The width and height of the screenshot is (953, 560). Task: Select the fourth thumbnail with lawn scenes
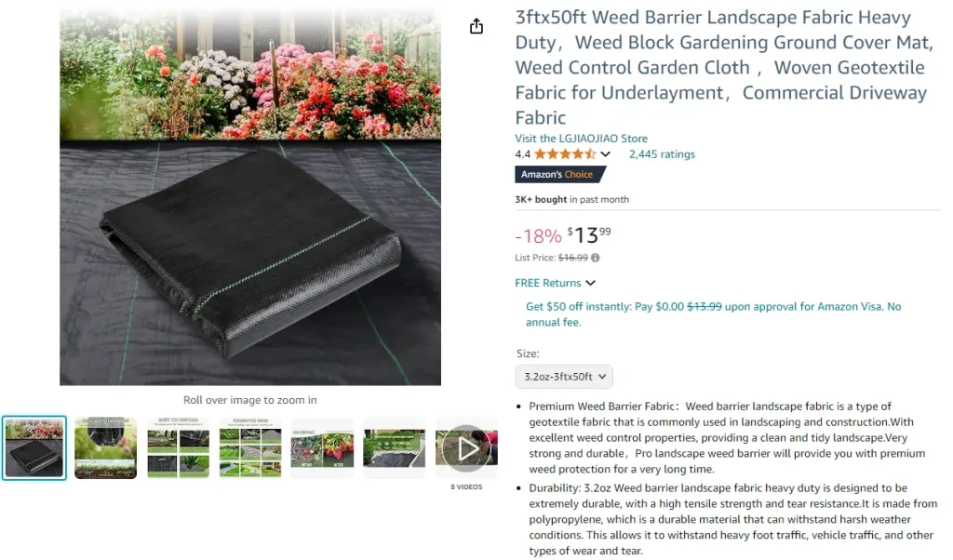click(250, 448)
